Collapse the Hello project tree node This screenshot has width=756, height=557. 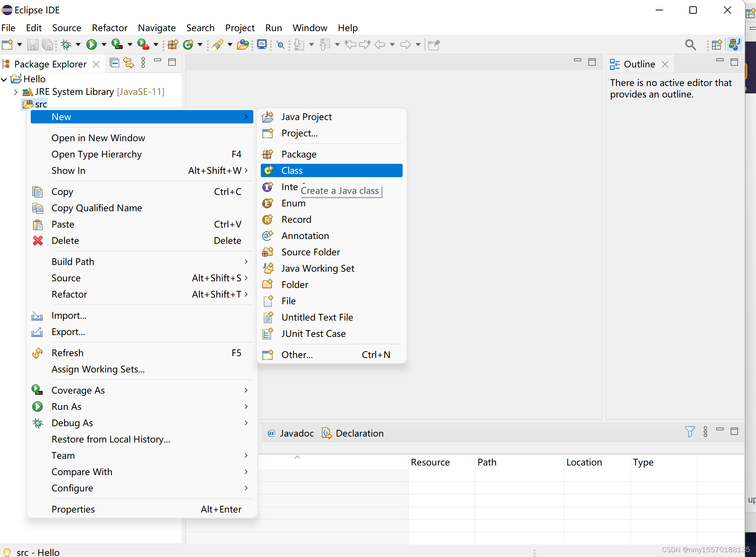coord(4,79)
